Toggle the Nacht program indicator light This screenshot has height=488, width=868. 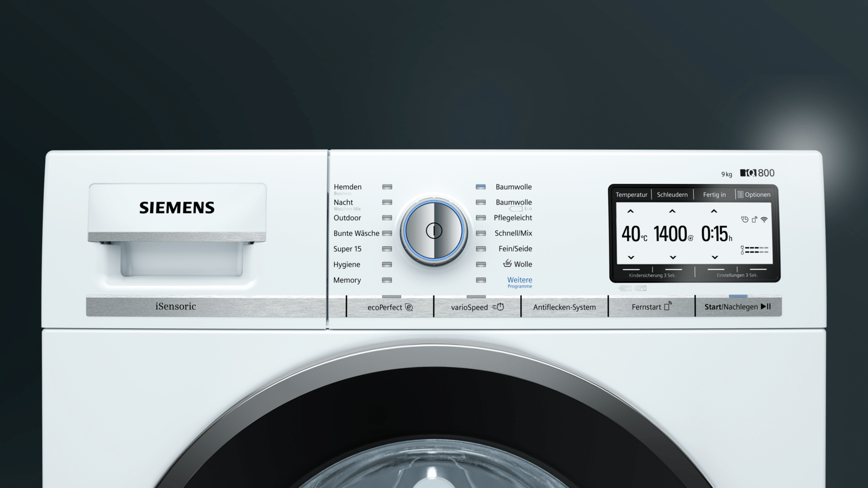(x=387, y=202)
